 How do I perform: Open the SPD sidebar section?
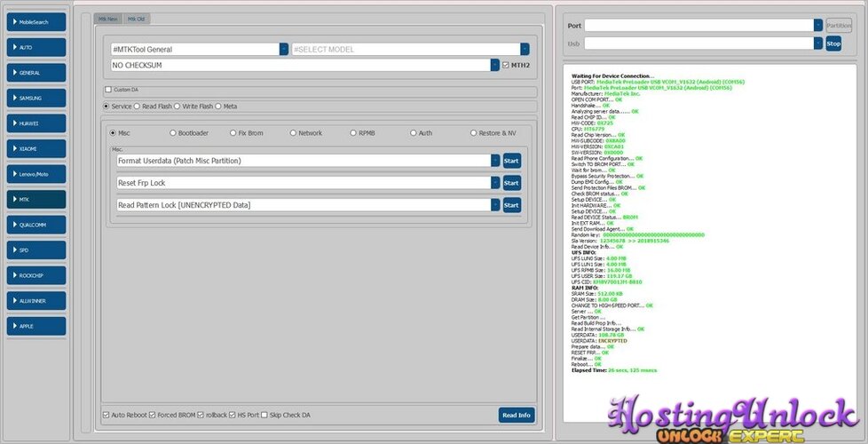(36, 250)
